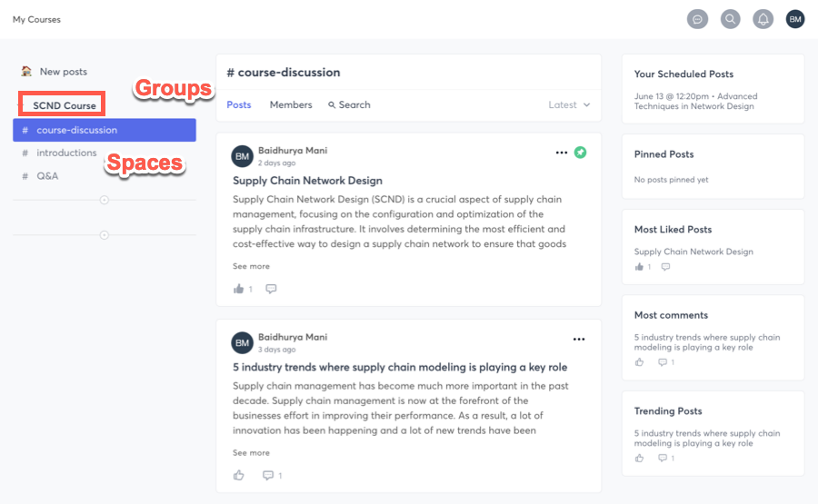818x504 pixels.
Task: Expand the Latest sort dropdown
Action: [x=569, y=104]
